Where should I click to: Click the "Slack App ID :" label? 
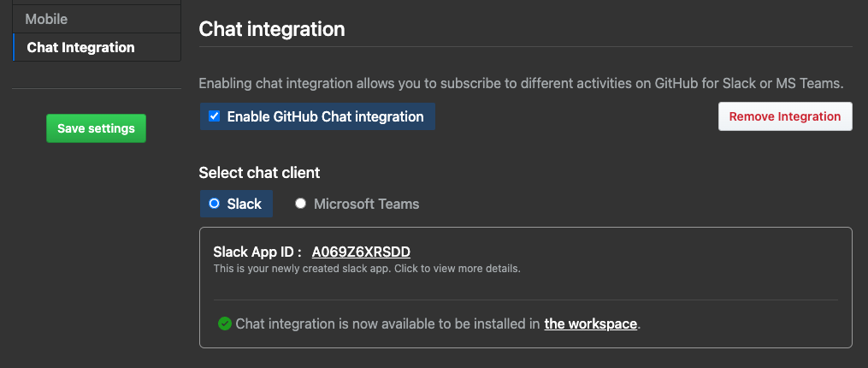pos(257,252)
